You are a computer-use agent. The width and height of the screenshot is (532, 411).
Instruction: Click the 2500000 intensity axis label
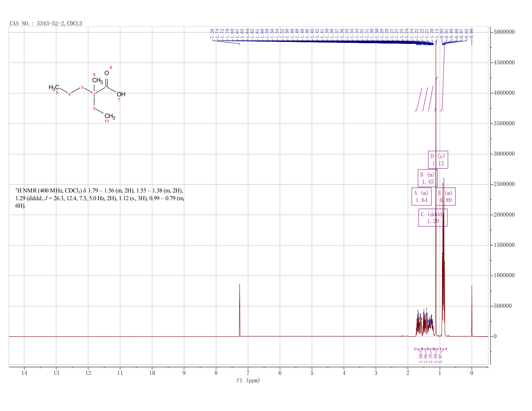pos(504,184)
